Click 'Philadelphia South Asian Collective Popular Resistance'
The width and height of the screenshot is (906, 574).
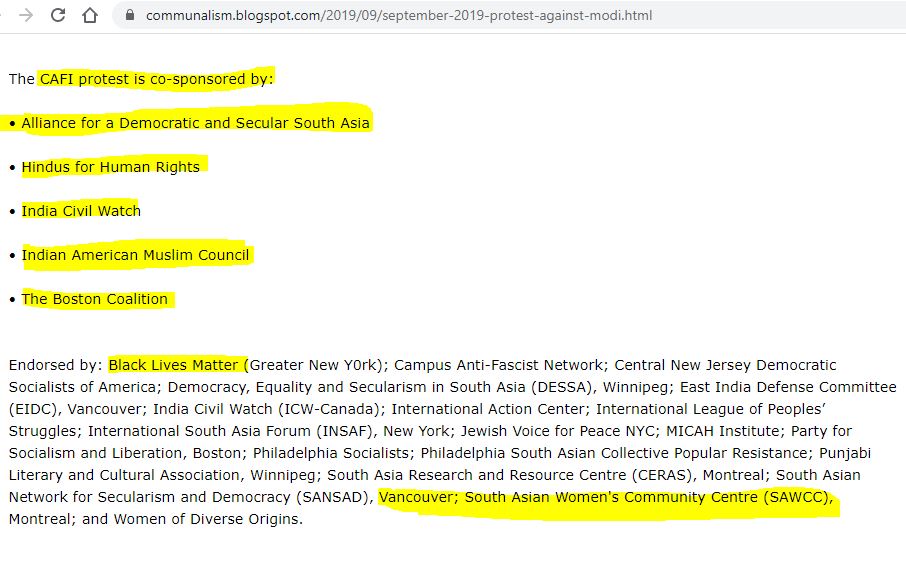[x=614, y=453]
